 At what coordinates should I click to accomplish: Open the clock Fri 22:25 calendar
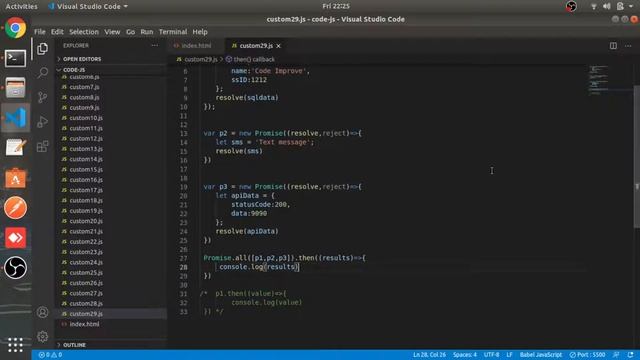tap(336, 6)
